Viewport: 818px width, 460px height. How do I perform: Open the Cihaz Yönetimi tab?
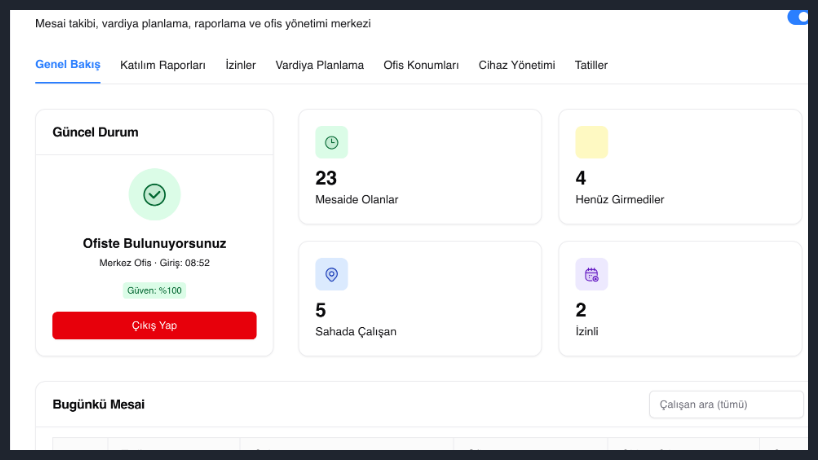click(x=517, y=65)
